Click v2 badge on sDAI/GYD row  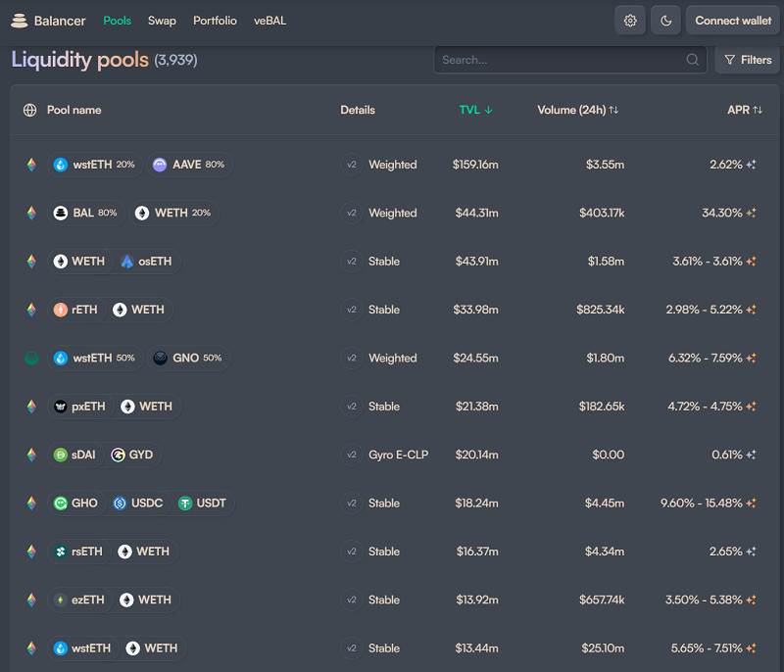click(352, 455)
